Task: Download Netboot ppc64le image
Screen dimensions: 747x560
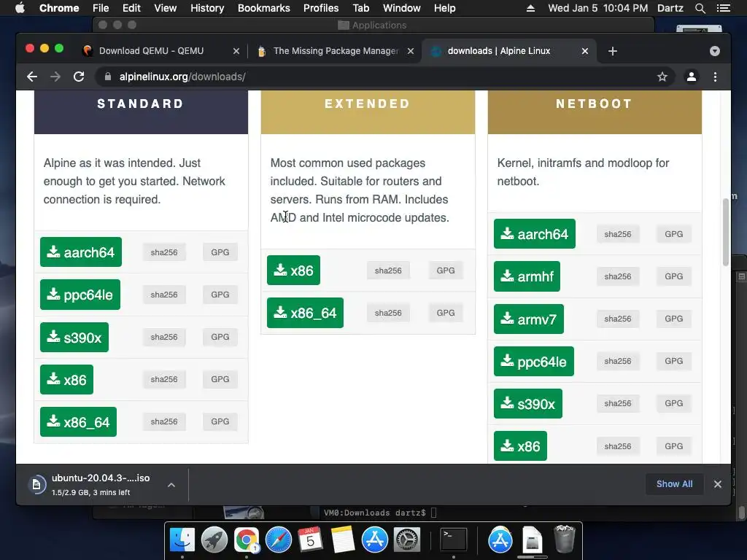Action: click(534, 362)
